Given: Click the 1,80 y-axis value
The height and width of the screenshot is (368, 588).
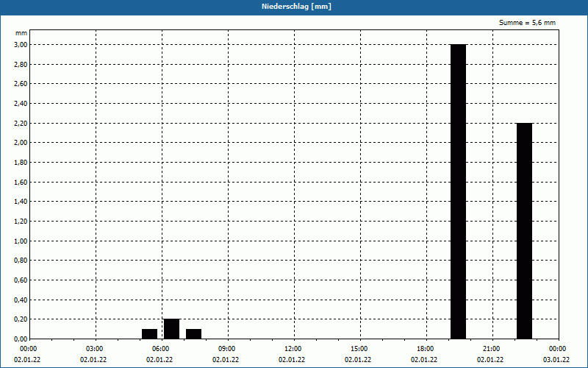Looking at the screenshot, I should coord(21,162).
